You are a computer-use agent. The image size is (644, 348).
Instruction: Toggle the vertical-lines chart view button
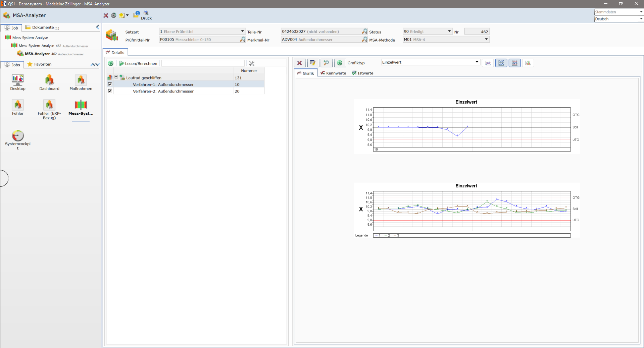pos(514,63)
